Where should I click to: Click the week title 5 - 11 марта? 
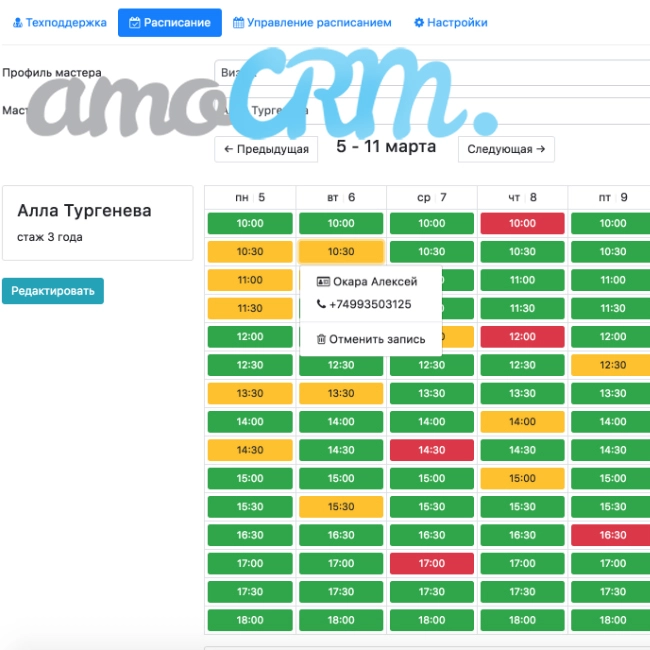point(386,146)
